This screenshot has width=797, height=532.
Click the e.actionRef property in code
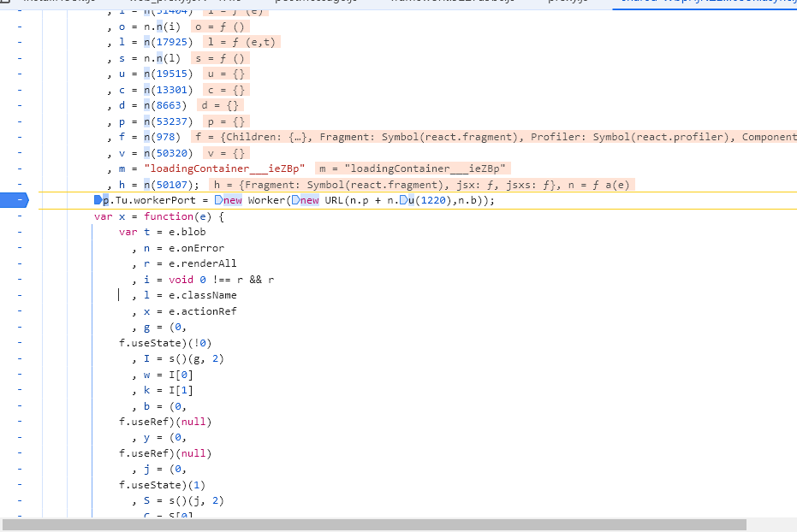point(206,311)
